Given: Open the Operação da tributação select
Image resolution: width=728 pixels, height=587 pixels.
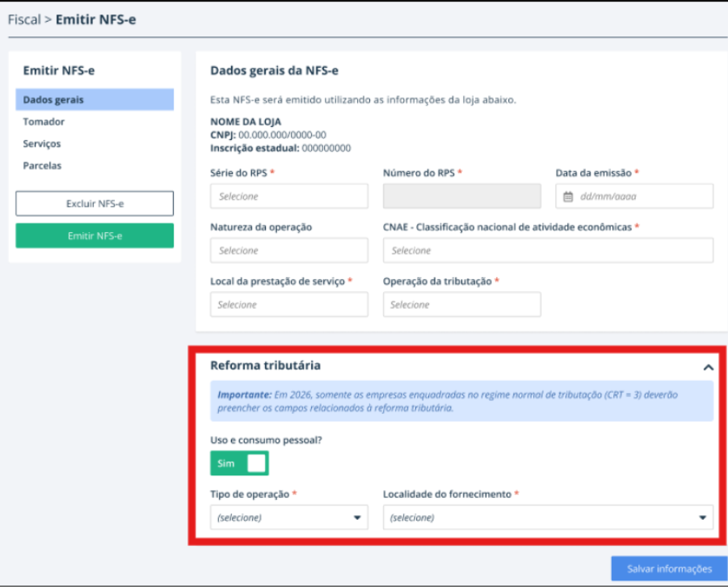Looking at the screenshot, I should click(x=462, y=305).
